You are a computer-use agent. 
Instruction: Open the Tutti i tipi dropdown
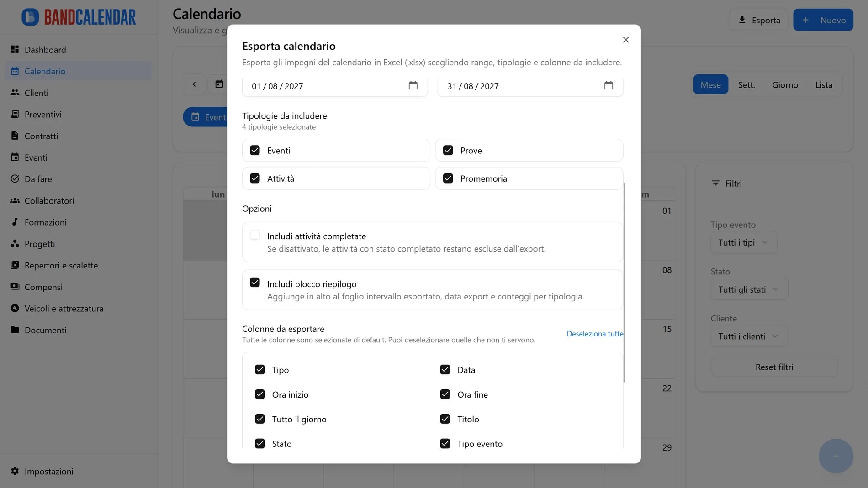click(743, 242)
